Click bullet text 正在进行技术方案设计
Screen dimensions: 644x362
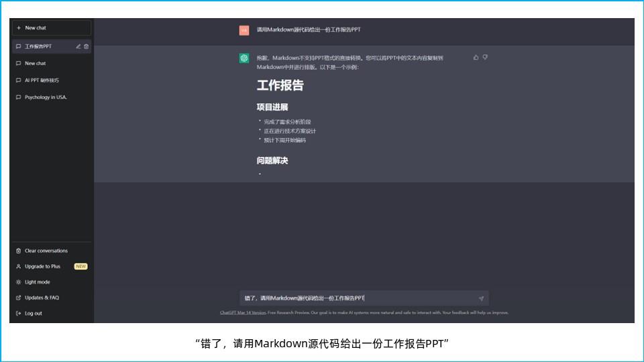[x=290, y=131]
